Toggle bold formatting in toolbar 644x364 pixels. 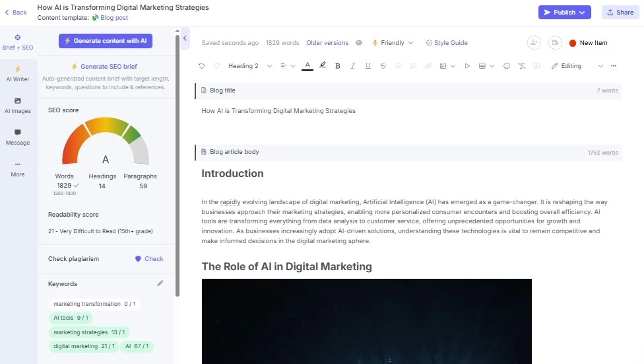(338, 66)
